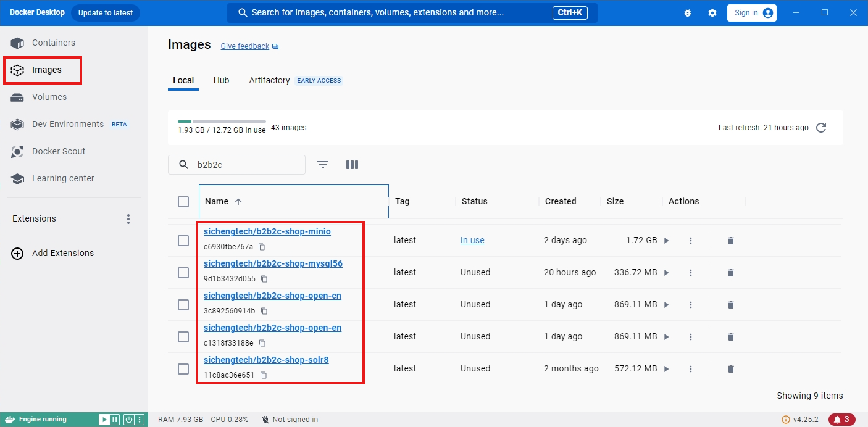
Task: Open the Containers section icon
Action: (17, 43)
